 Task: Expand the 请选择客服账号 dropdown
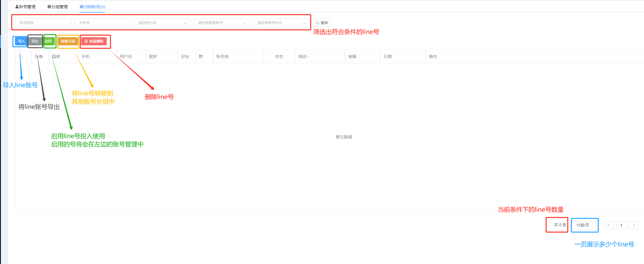pyautogui.click(x=221, y=23)
